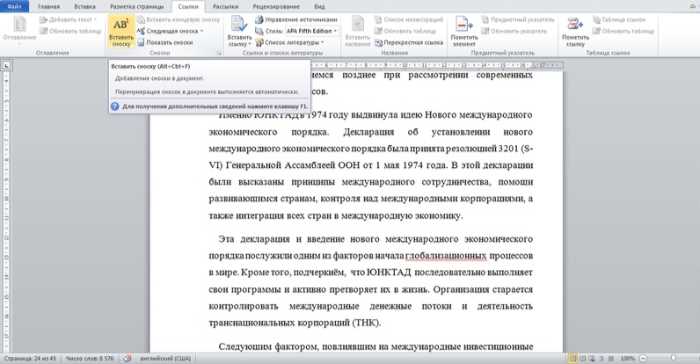Click the Вставить ссылку (Insert Citation) button
The height and width of the screenshot is (364, 700).
[x=239, y=31]
